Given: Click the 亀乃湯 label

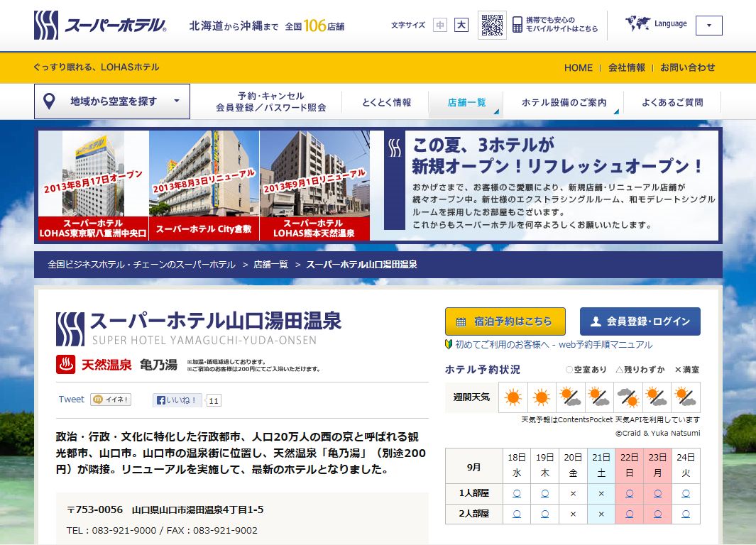Looking at the screenshot, I should point(158,365).
